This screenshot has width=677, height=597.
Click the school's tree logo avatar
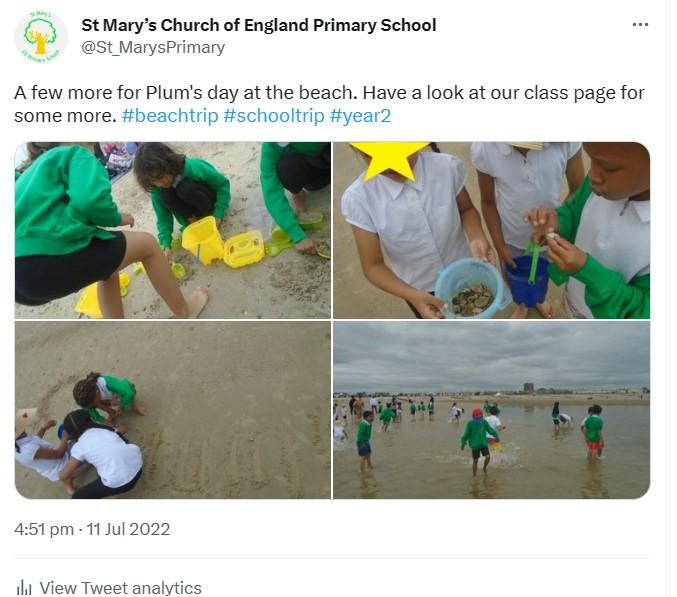click(x=40, y=37)
